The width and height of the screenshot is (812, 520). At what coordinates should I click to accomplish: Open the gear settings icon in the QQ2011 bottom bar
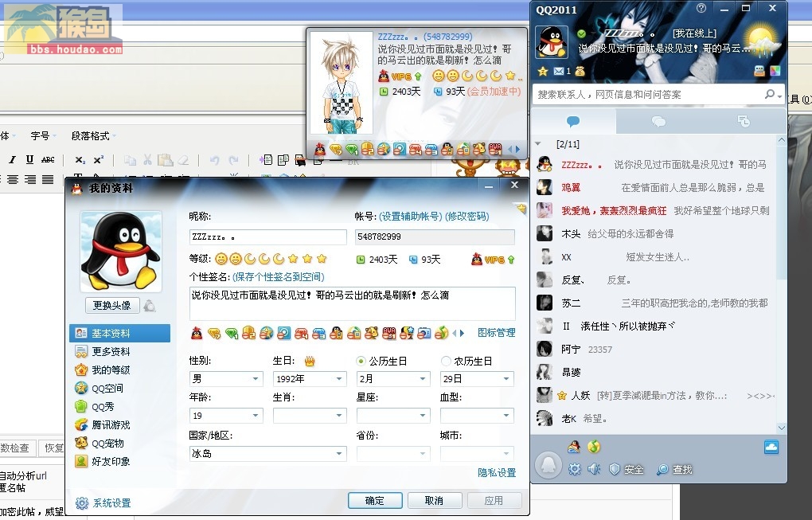[x=574, y=469]
